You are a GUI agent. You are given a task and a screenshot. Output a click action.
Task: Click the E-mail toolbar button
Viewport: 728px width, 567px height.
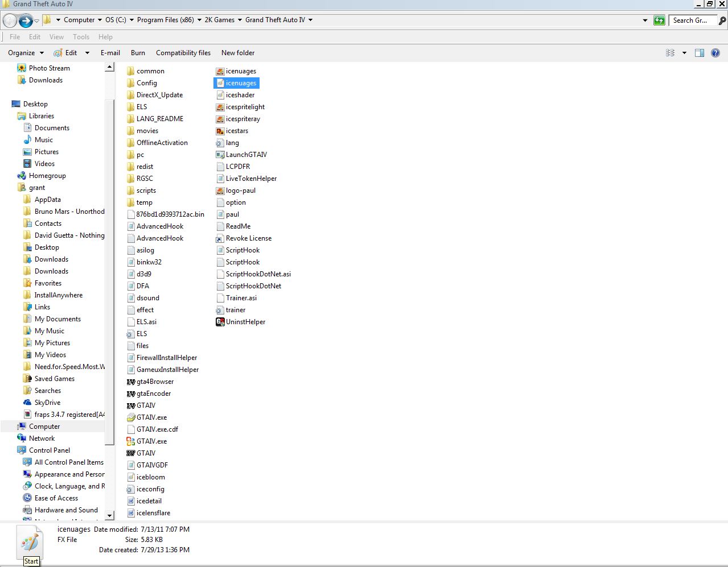(x=110, y=53)
